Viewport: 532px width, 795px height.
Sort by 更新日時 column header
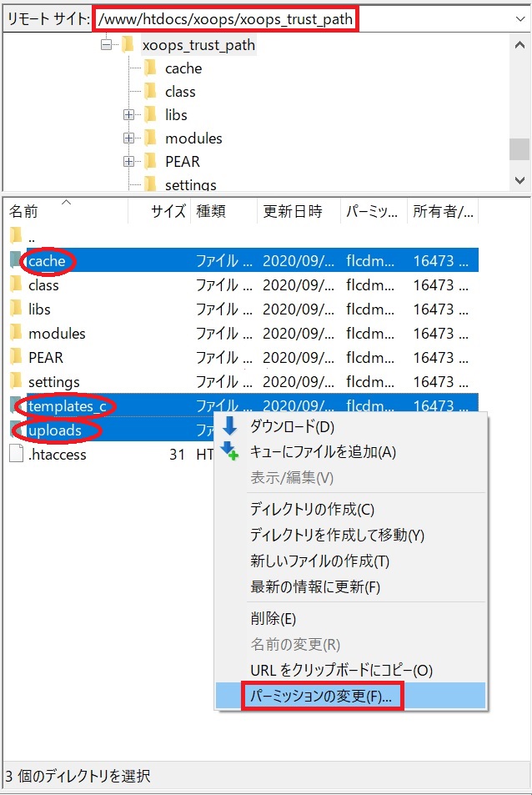(x=299, y=211)
